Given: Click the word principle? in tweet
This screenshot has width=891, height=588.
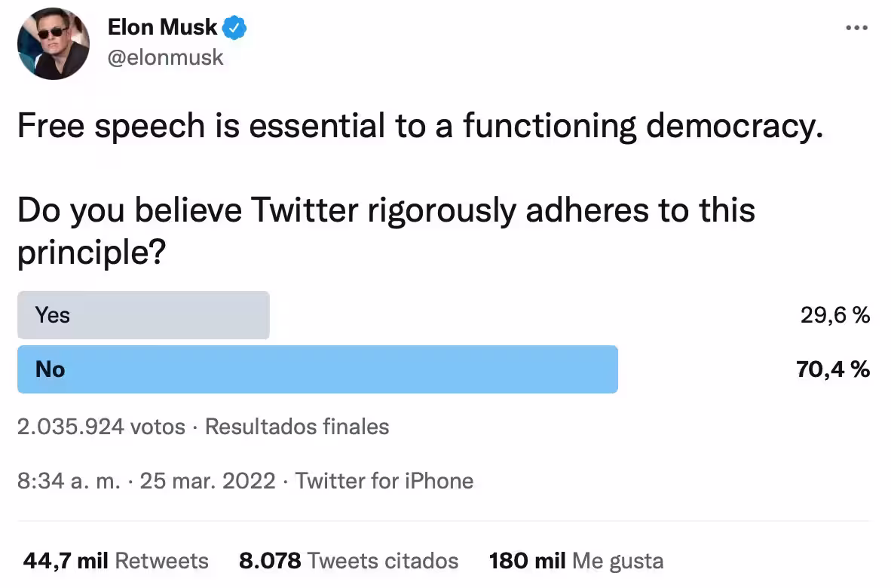Looking at the screenshot, I should tap(91, 253).
